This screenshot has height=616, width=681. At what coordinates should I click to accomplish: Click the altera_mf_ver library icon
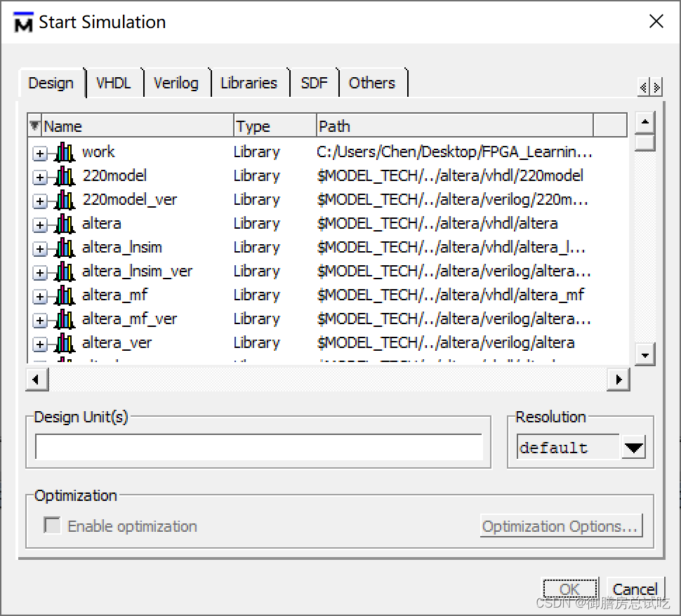pyautogui.click(x=65, y=319)
